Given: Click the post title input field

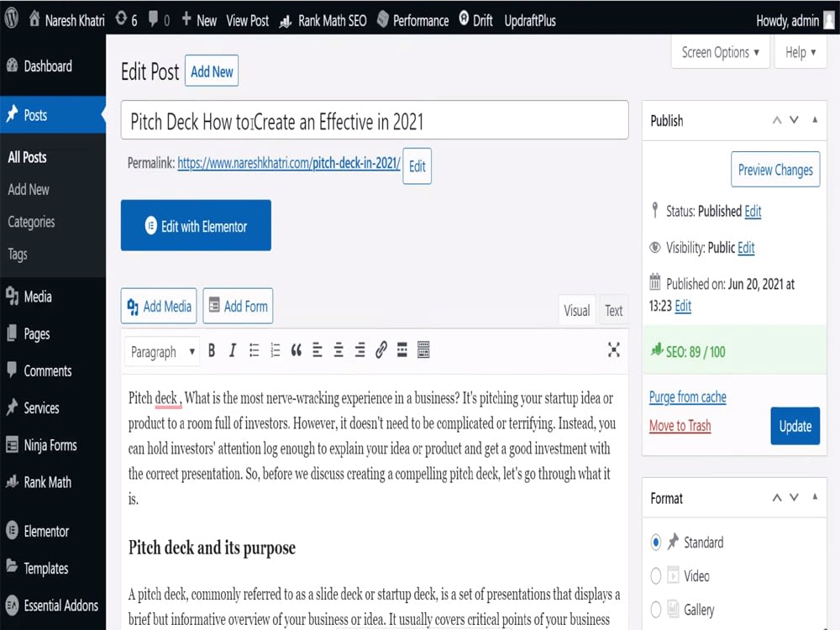Looking at the screenshot, I should pyautogui.click(x=375, y=120).
